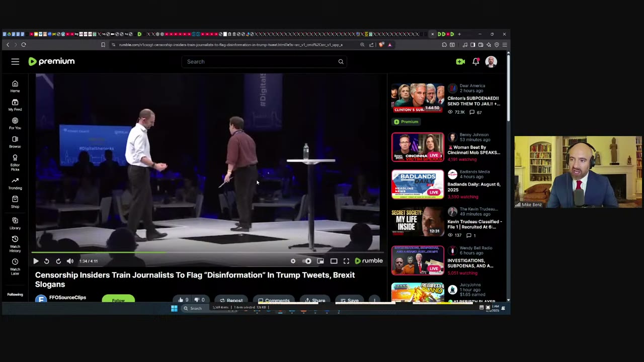Screen dimensions: 644x362
Task: Toggle fullscreen on the video player
Action: [x=346, y=261]
